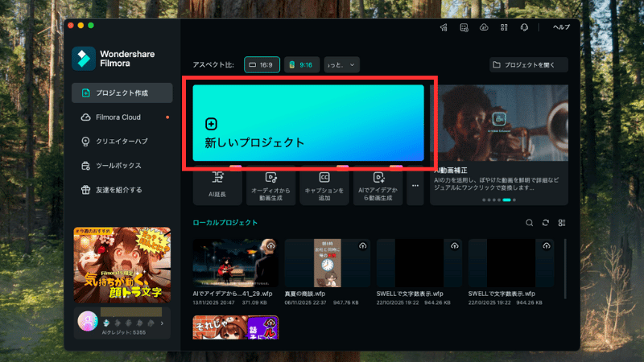
Task: Click the Filmora Cloud notification dot
Action: (x=167, y=117)
